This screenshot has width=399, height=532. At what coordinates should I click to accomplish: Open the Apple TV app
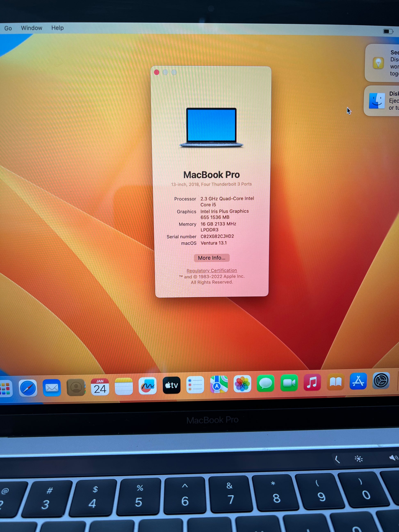[171, 385]
